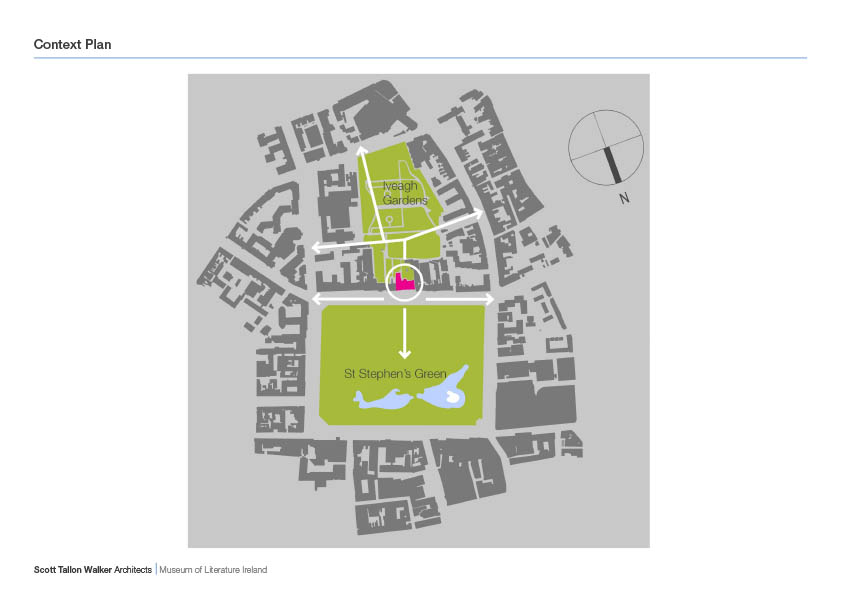The height and width of the screenshot is (595, 841).
Task: Click 'Scott Tallon Walker Architects' footer text
Action: click(93, 570)
